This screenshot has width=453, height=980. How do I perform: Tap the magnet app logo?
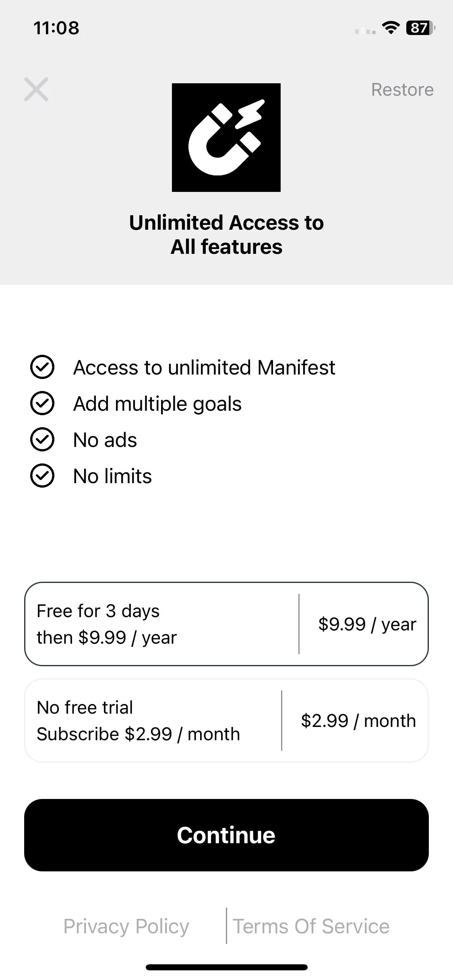click(226, 138)
